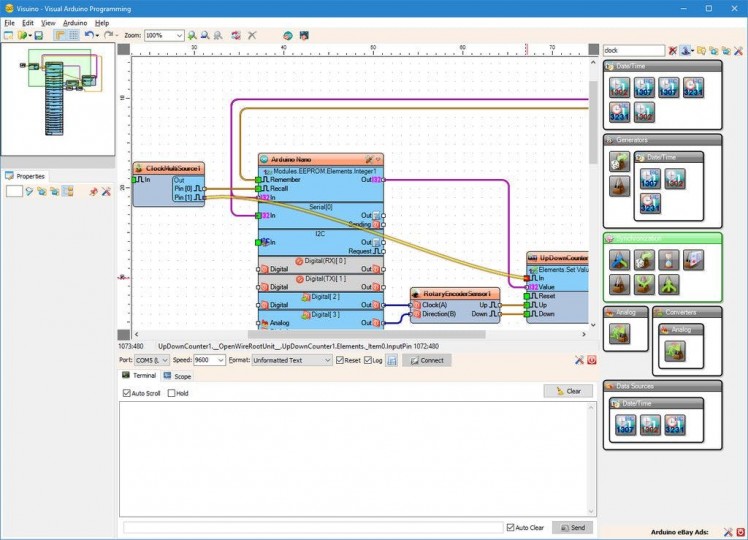Screen dimensions: 748x540
Task: Switch to the Scope tab
Action: (x=177, y=376)
